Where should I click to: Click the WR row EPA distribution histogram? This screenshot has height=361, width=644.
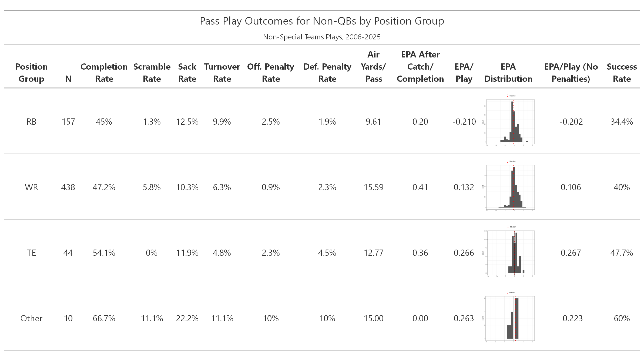508,187
